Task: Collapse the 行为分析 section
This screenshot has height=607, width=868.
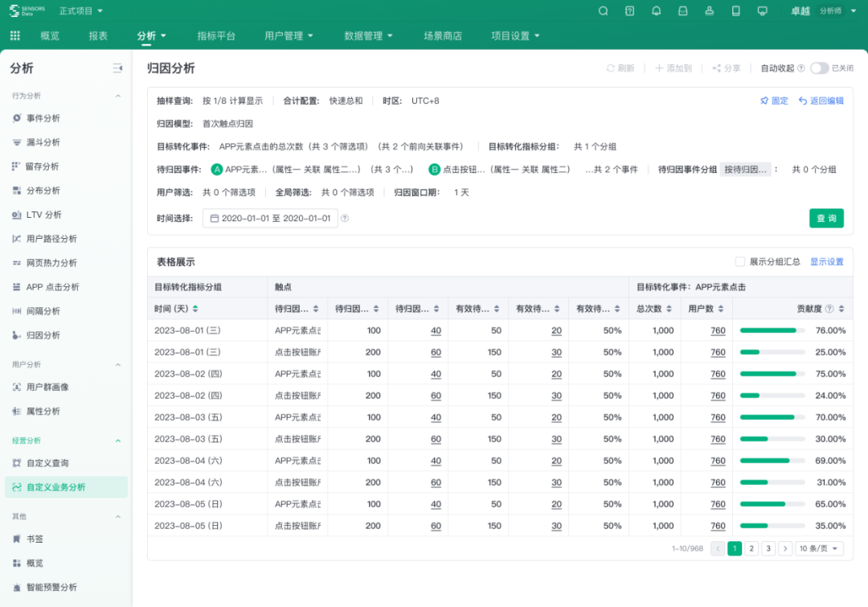Action: click(x=119, y=95)
